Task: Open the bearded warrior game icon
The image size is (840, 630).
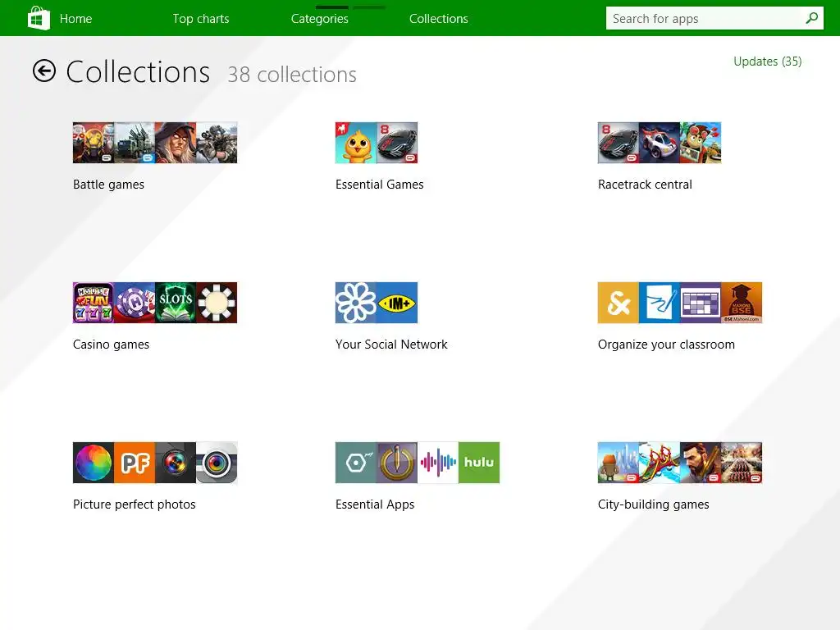Action: pos(701,463)
